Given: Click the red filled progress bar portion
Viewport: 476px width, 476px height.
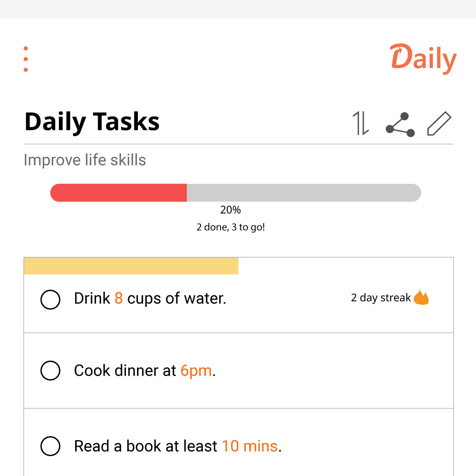Looking at the screenshot, I should point(119,193).
